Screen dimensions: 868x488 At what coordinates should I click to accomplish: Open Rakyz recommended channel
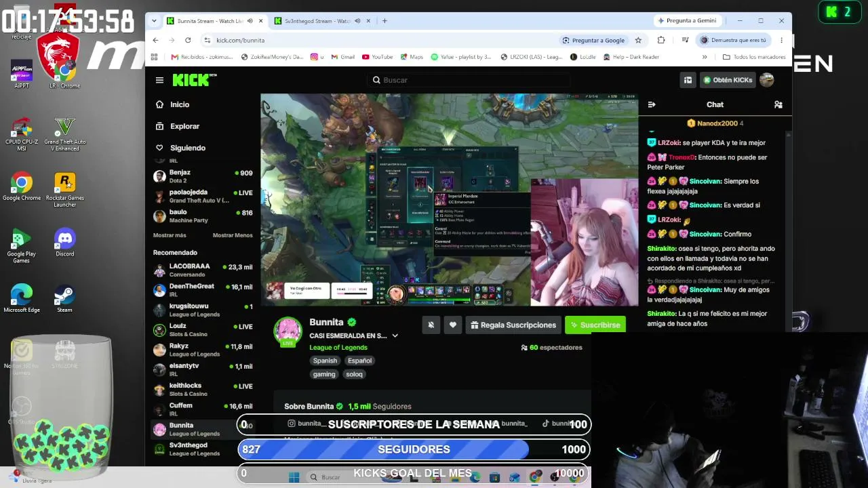click(203, 350)
